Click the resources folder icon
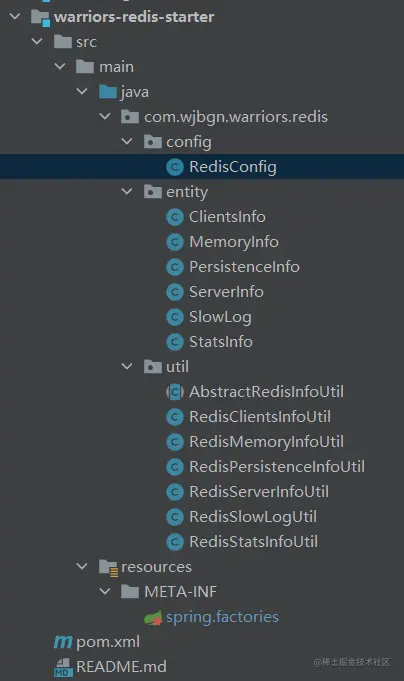 tap(108, 567)
